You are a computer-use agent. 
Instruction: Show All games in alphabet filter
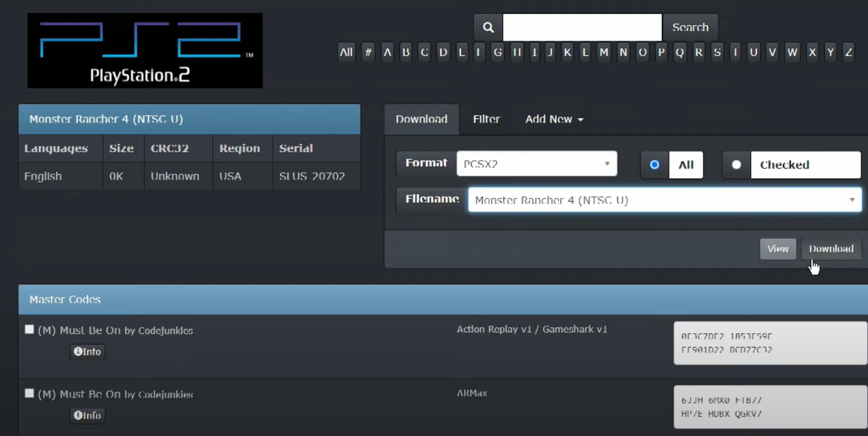(346, 53)
